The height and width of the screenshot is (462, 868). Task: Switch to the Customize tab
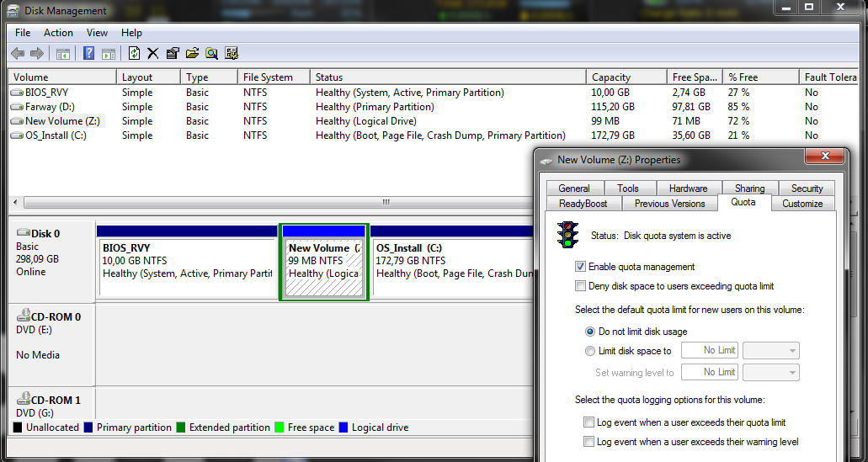point(802,204)
